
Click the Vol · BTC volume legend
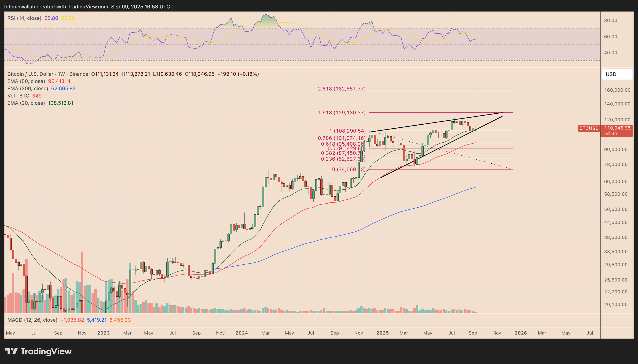tap(18, 96)
